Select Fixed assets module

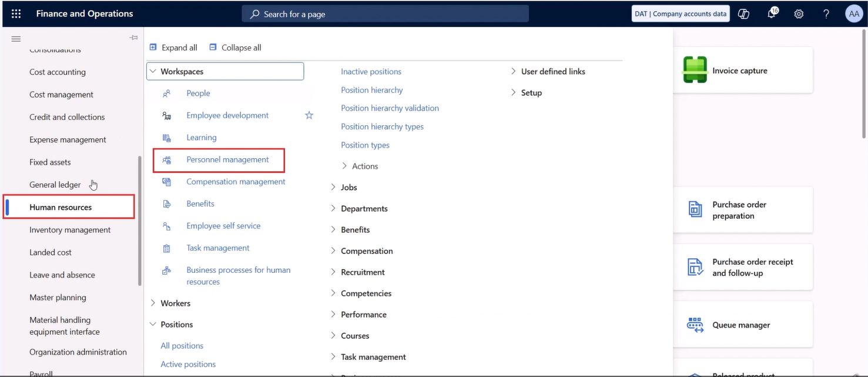click(x=50, y=162)
